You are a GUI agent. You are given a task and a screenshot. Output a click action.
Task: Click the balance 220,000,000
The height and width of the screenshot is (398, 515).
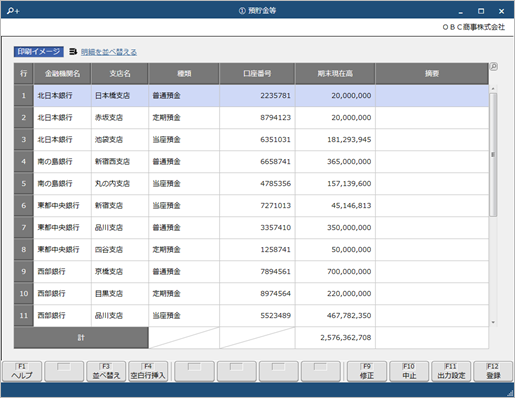click(x=349, y=294)
